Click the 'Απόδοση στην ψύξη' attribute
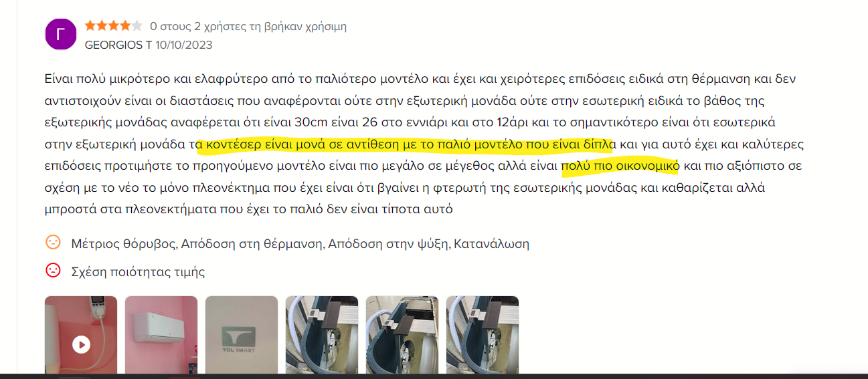The width and height of the screenshot is (868, 379). click(387, 243)
